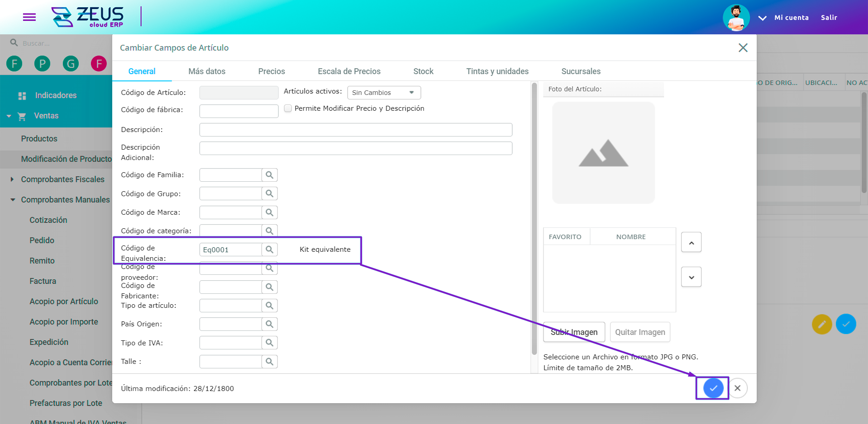Screen dimensions: 868x424
Task: Click the yellow pencil edit icon
Action: (821, 324)
